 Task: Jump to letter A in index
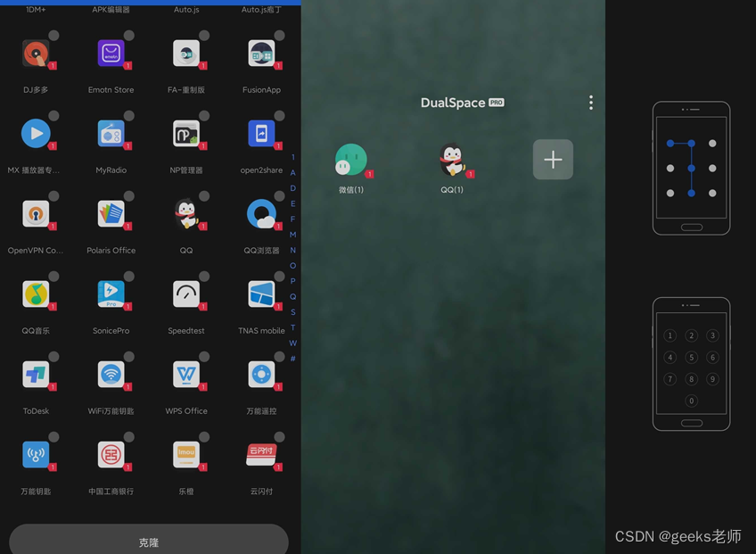click(292, 172)
